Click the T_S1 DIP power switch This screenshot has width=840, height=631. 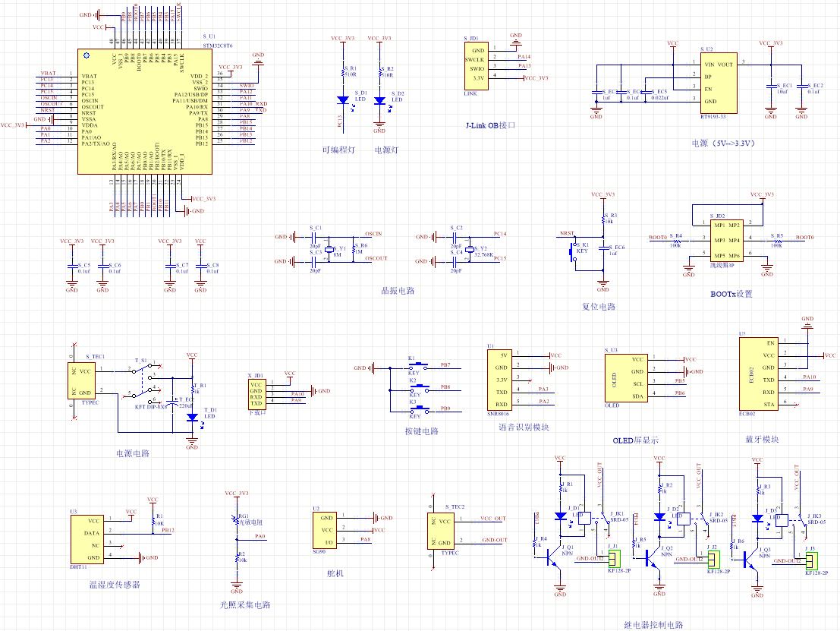pos(142,383)
